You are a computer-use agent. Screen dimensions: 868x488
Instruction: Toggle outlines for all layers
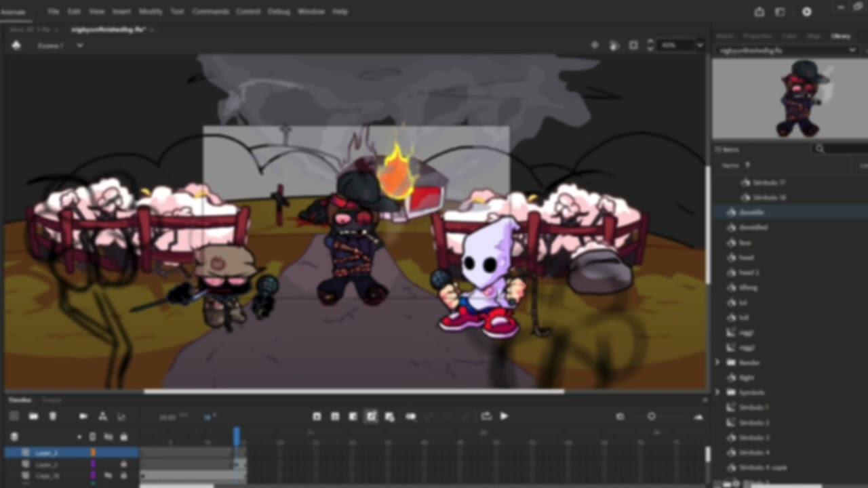[x=93, y=437]
